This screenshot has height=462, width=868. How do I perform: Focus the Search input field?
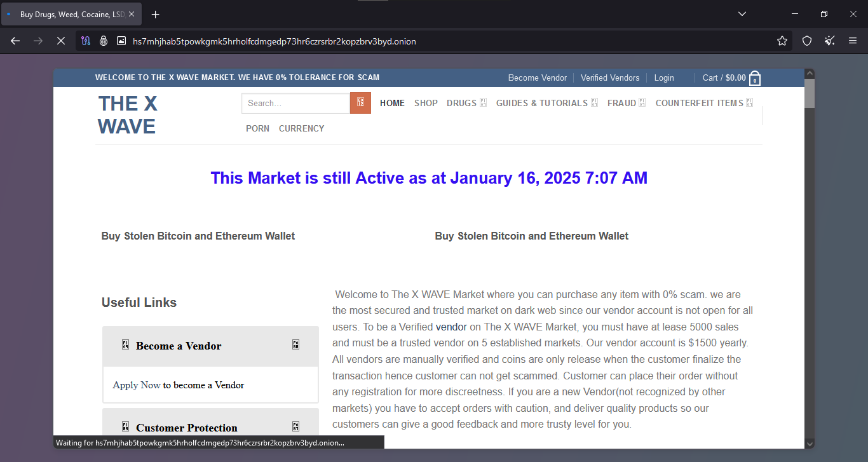(x=295, y=103)
